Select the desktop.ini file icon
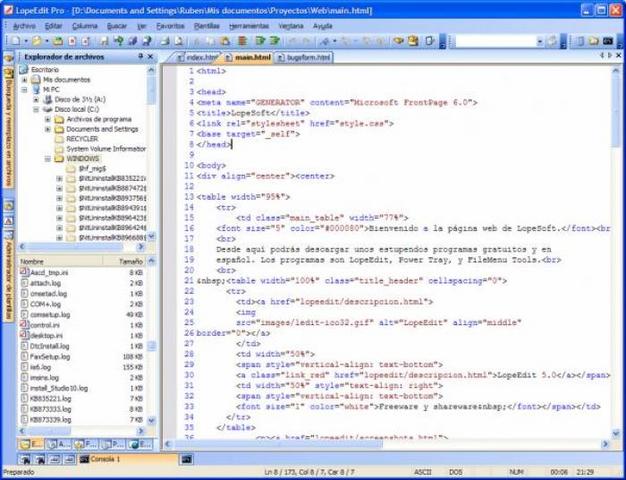The width and height of the screenshot is (626, 480). pos(24,336)
